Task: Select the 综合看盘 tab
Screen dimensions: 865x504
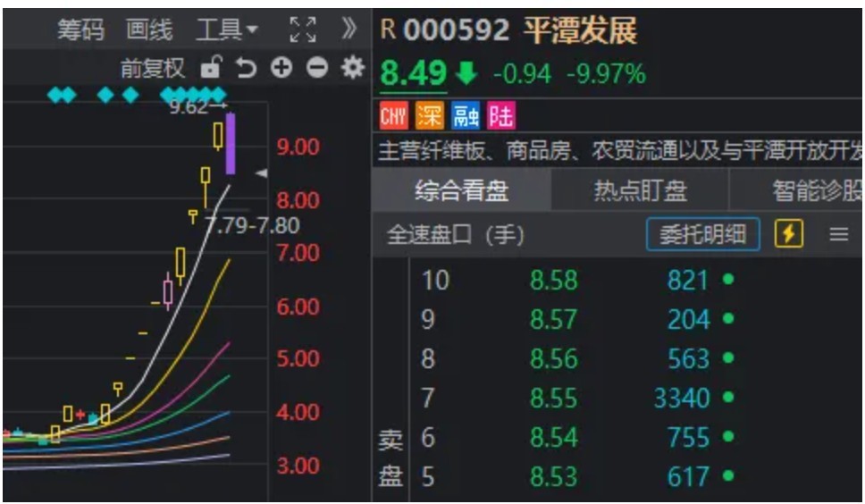Action: click(461, 191)
